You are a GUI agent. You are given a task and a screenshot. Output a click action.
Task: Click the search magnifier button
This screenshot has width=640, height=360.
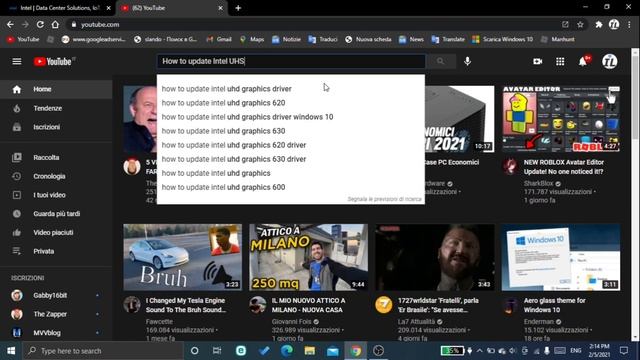coord(440,61)
